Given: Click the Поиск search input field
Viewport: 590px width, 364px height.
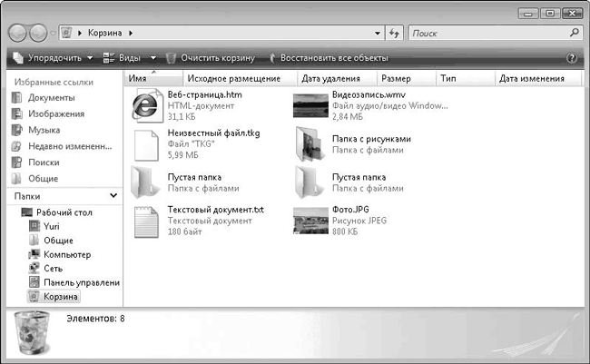Looking at the screenshot, I should pos(486,33).
